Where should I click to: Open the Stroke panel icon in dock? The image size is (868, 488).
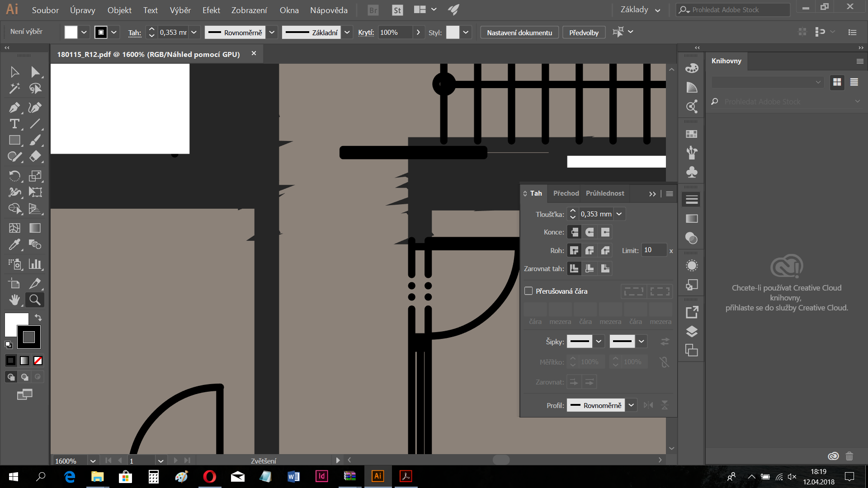click(692, 199)
